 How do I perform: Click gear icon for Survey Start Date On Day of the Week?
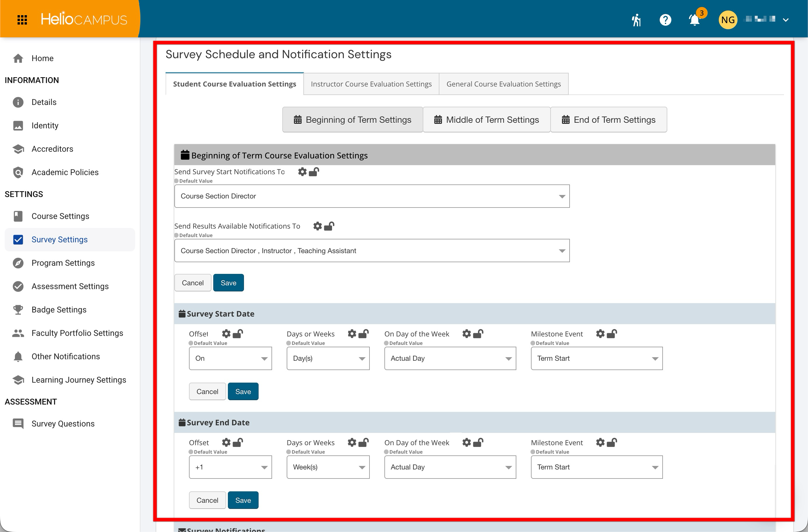coord(467,334)
